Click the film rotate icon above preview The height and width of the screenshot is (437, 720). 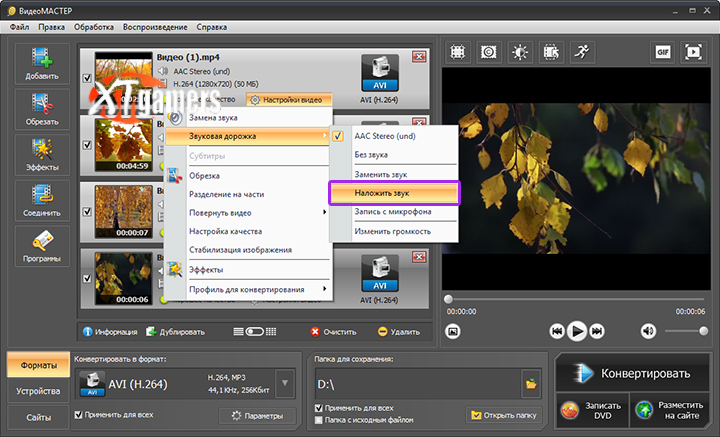tap(551, 52)
